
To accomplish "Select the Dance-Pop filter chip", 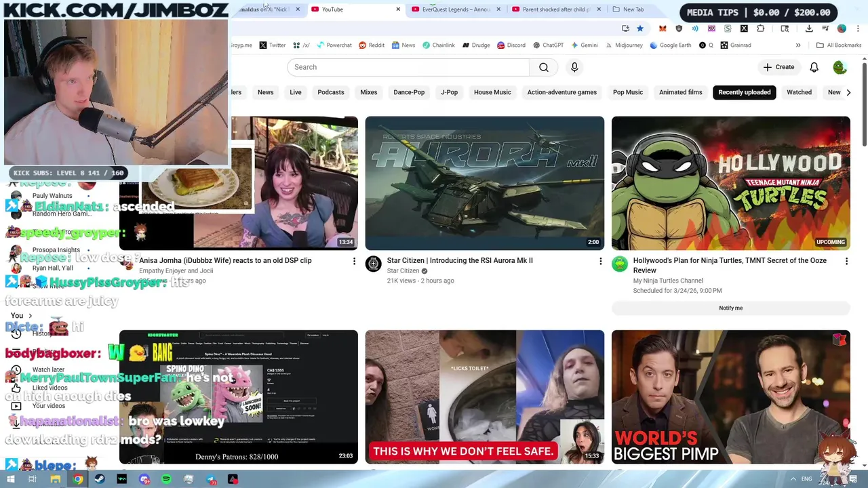I will click(409, 92).
